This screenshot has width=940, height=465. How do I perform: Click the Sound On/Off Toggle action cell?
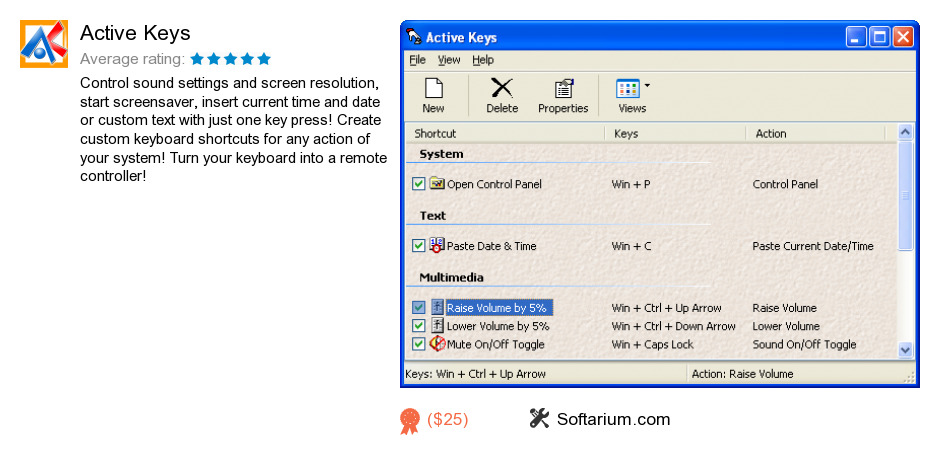tap(805, 344)
